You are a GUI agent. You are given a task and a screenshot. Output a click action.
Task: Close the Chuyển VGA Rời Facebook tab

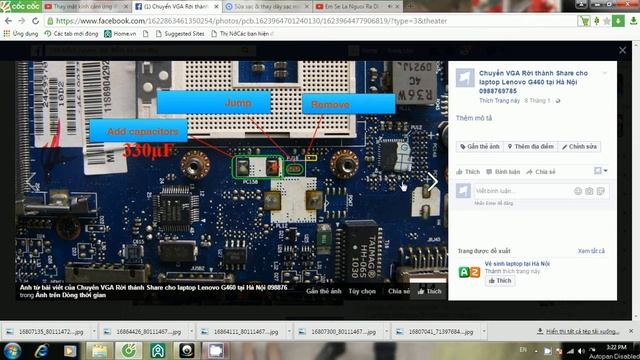tap(216, 7)
